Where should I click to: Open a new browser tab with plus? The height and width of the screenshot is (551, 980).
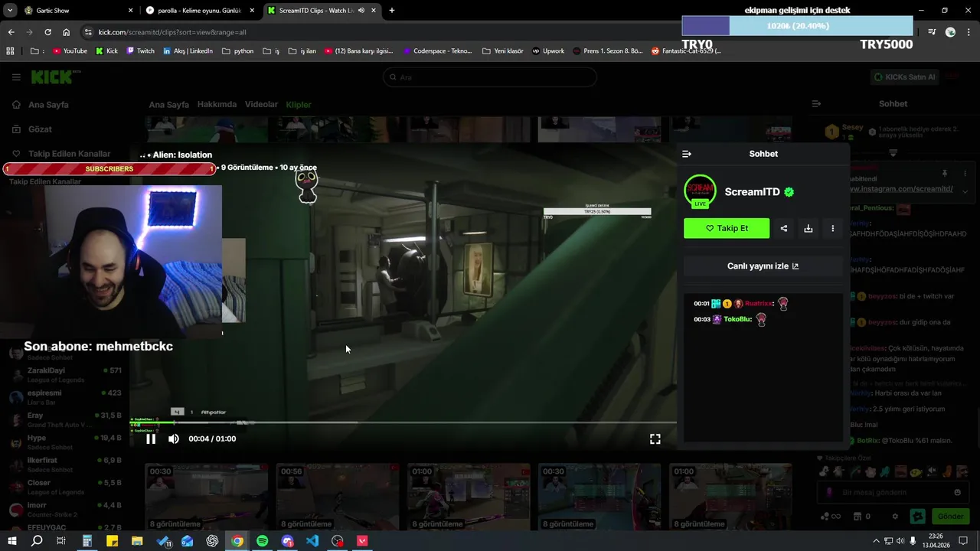click(392, 11)
